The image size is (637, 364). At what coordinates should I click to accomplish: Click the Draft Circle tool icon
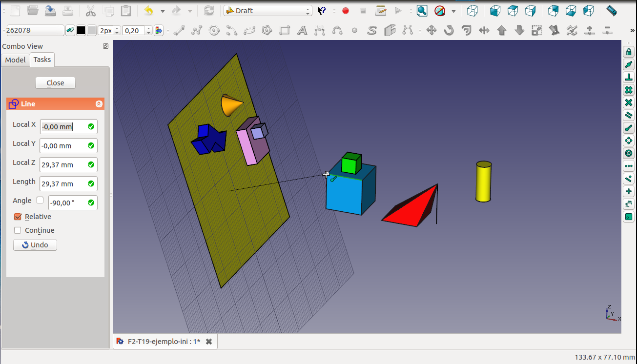[214, 31]
